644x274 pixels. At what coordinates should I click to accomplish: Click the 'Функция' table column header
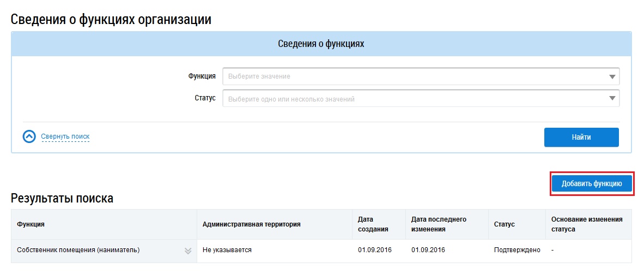(31, 224)
